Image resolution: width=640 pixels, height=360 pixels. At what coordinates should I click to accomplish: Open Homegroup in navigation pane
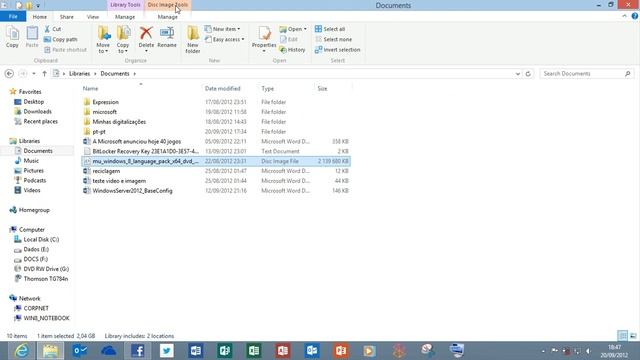34,210
